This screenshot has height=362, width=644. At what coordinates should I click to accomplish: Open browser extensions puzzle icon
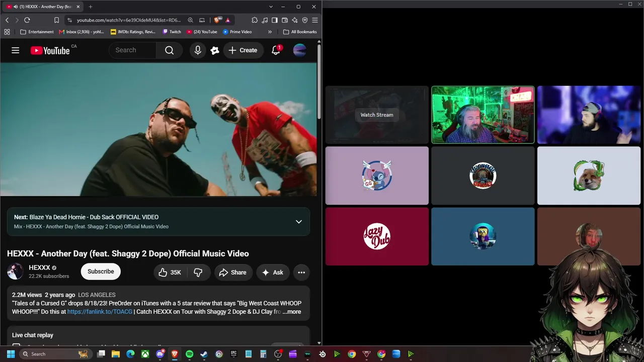(x=255, y=20)
